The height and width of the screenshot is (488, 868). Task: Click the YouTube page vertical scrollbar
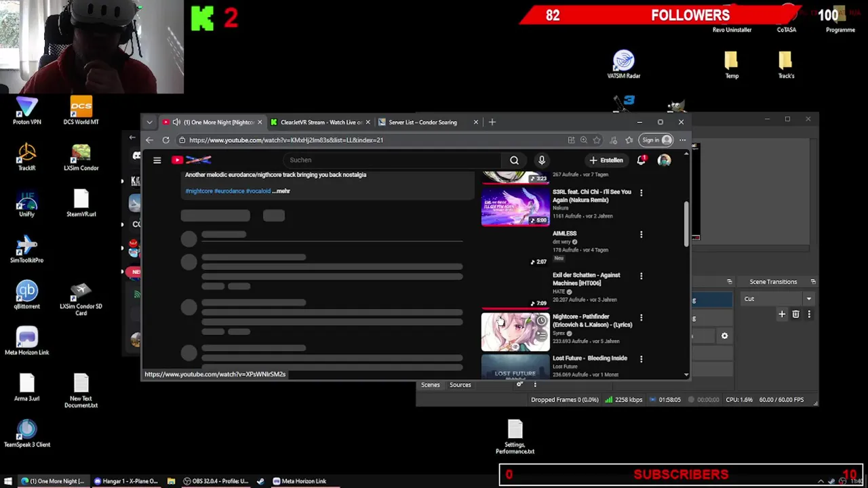coord(686,224)
